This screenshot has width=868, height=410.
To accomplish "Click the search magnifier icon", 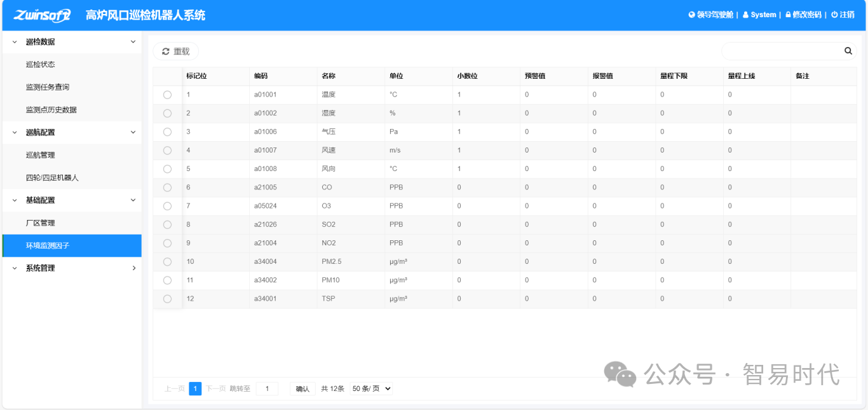I will point(848,51).
